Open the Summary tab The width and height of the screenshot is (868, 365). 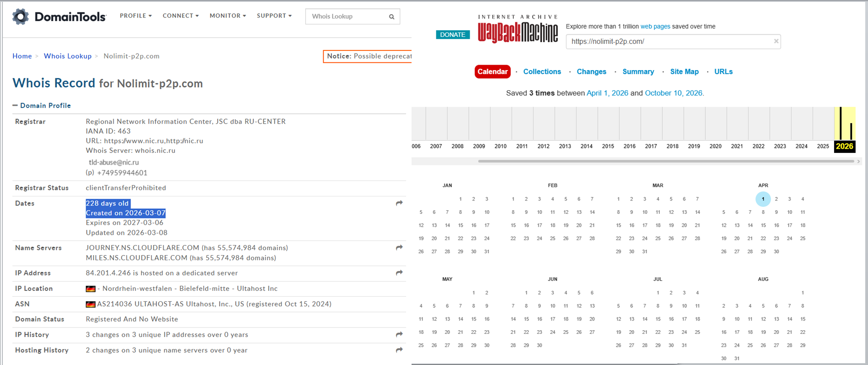pyautogui.click(x=638, y=71)
